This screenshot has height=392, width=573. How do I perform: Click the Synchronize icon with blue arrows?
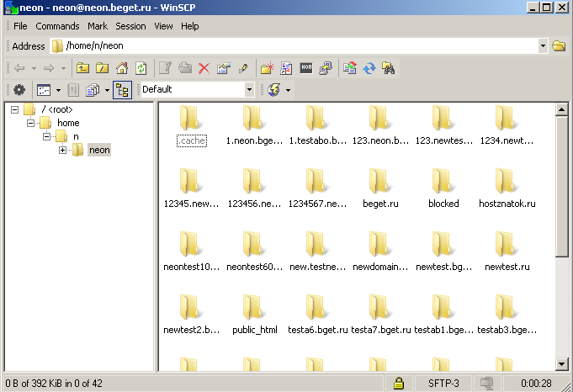[x=369, y=68]
